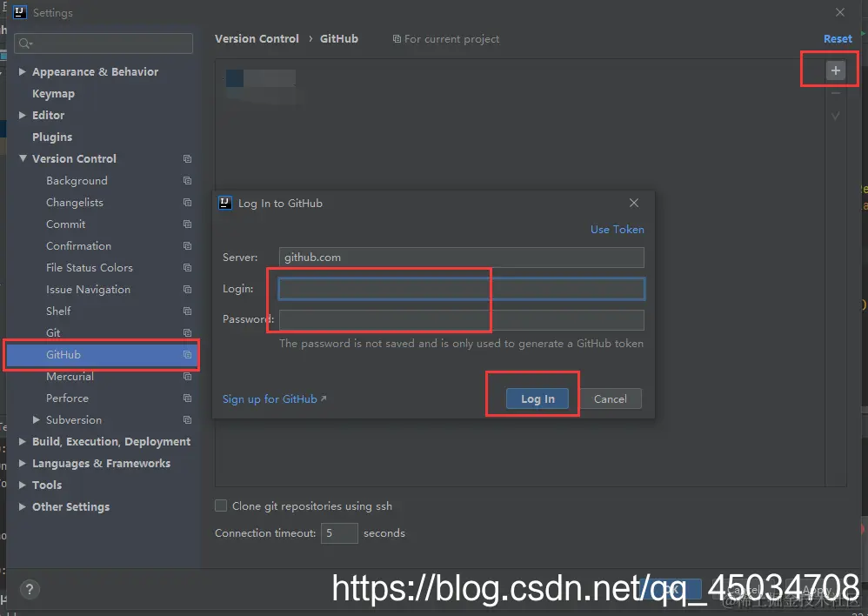Click project-level icon next to Version Control
Screen dimensions: 868x616
187,159
